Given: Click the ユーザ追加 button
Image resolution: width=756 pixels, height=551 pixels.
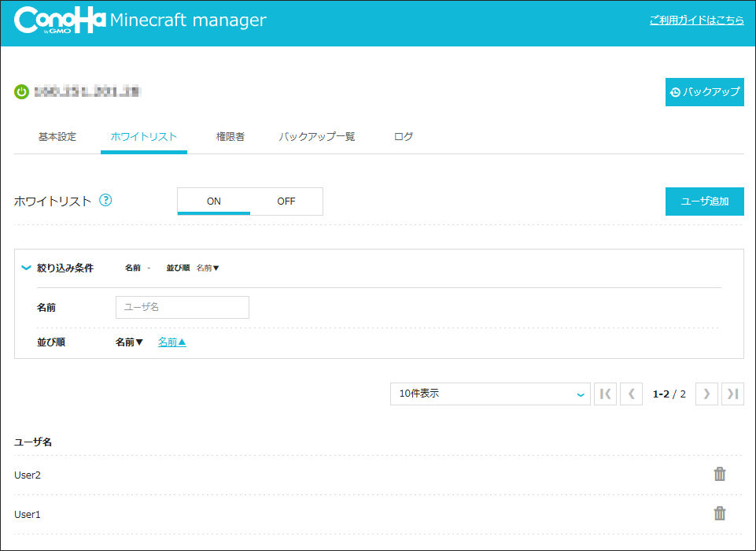Looking at the screenshot, I should click(704, 202).
